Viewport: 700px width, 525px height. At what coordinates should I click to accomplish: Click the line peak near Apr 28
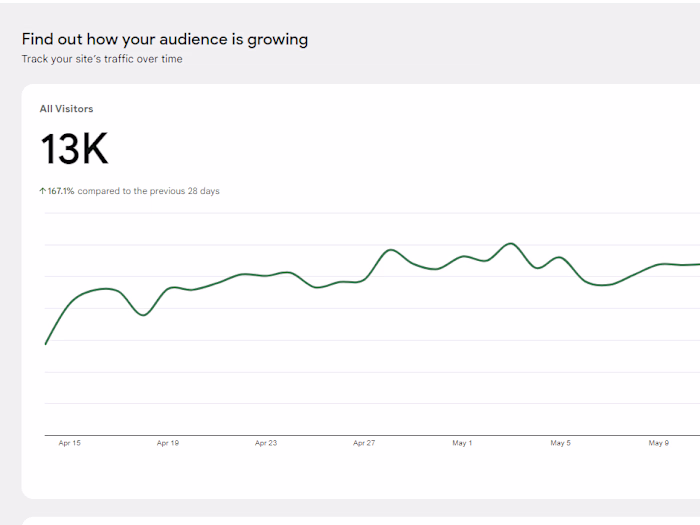pos(391,250)
